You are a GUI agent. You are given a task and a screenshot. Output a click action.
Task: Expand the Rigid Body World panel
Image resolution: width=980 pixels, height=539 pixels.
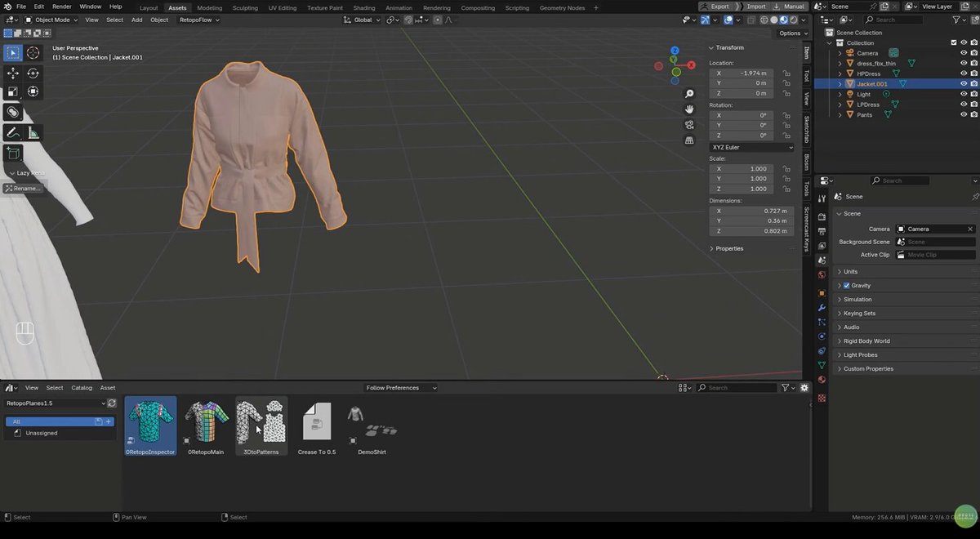click(x=866, y=341)
